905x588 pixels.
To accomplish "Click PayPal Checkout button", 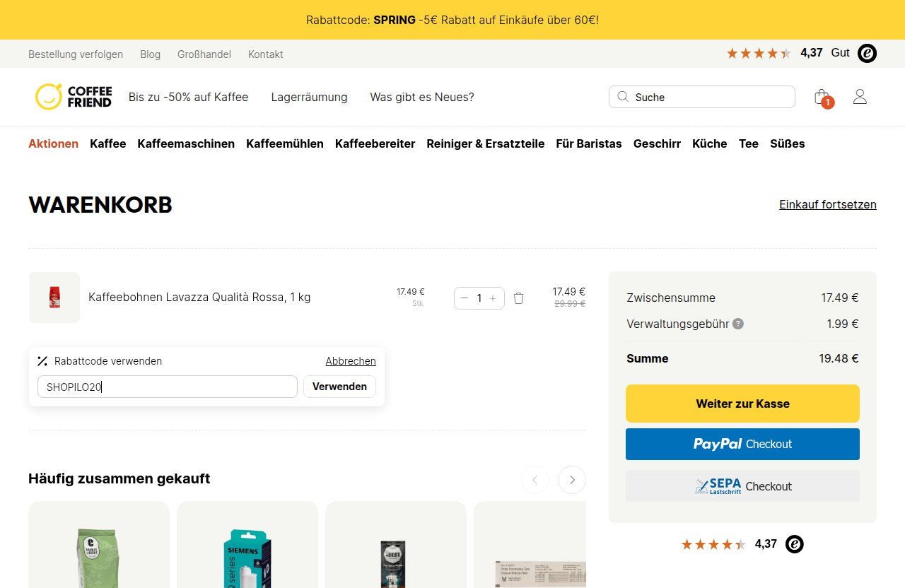I will click(x=742, y=444).
